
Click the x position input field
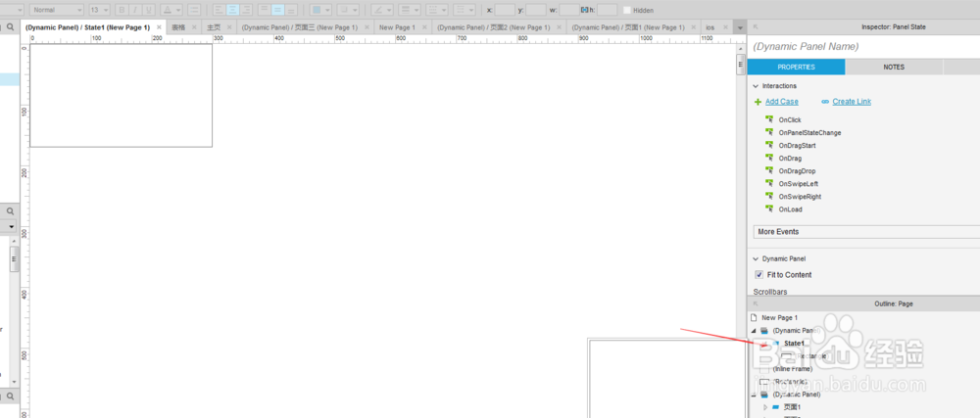coord(505,10)
